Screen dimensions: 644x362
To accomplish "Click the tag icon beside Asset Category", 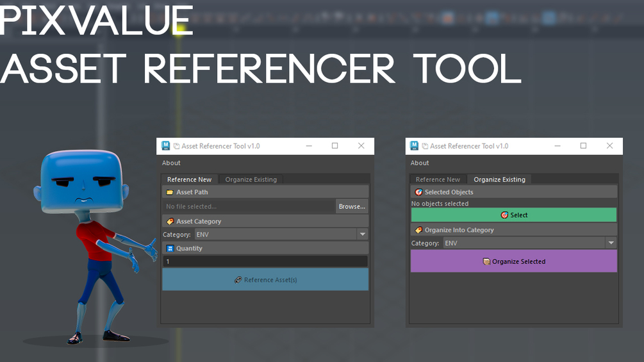I will coord(170,221).
